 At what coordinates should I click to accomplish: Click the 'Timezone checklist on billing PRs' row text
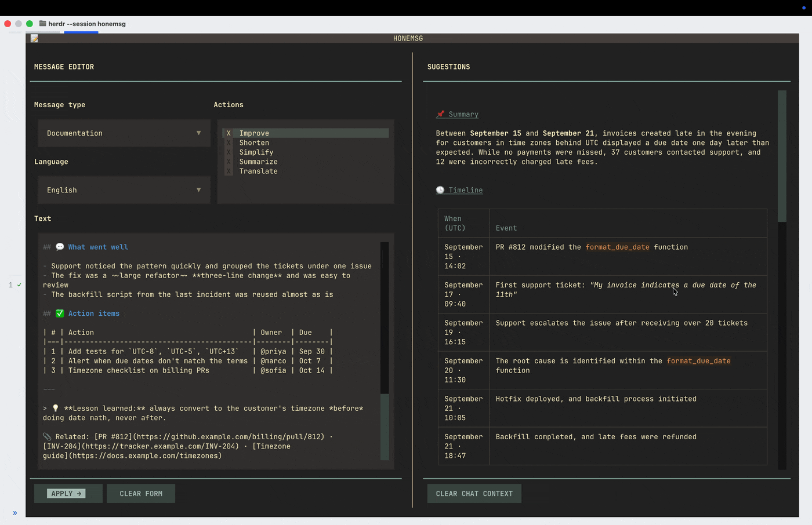coord(139,370)
